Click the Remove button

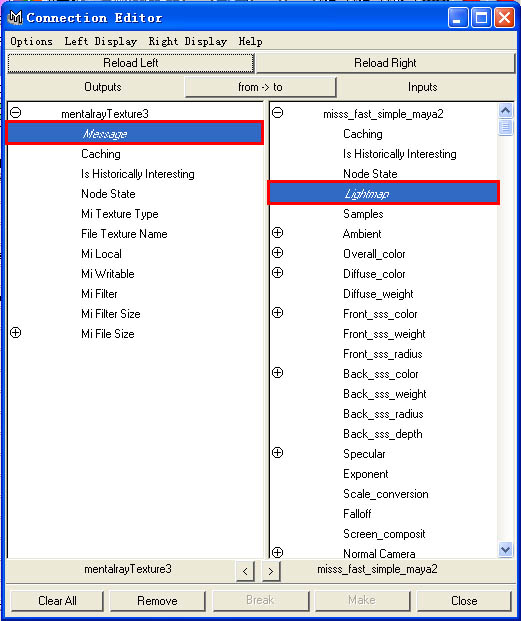tap(157, 601)
